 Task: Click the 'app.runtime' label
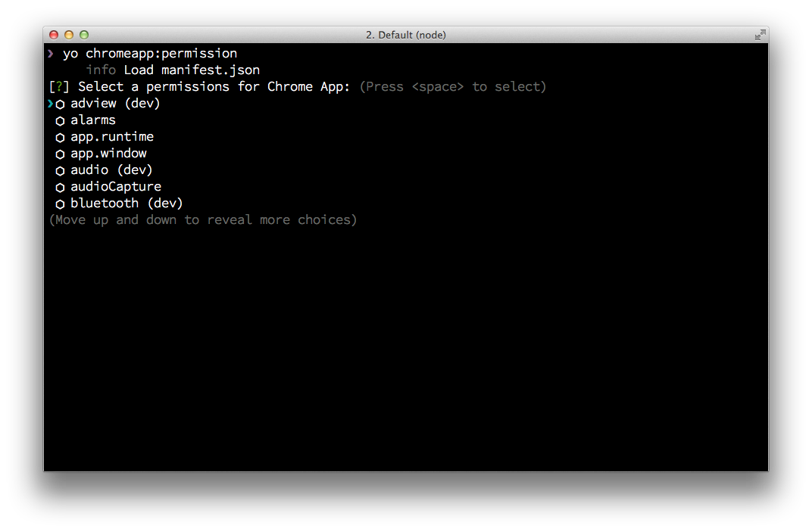pos(112,137)
